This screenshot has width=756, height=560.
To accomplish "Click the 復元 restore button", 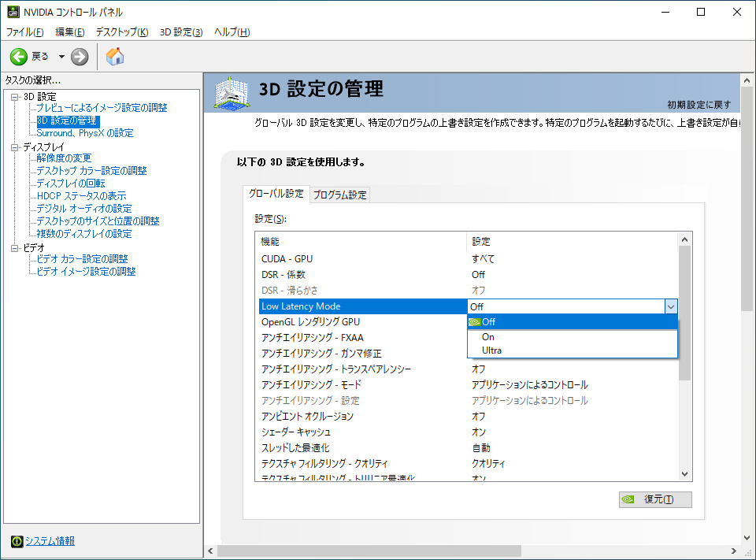I will (655, 499).
